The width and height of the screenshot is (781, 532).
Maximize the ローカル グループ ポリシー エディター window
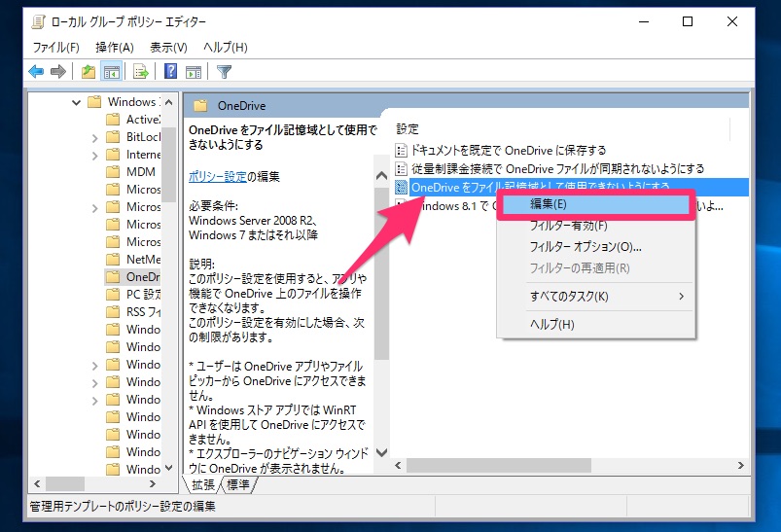coord(688,21)
